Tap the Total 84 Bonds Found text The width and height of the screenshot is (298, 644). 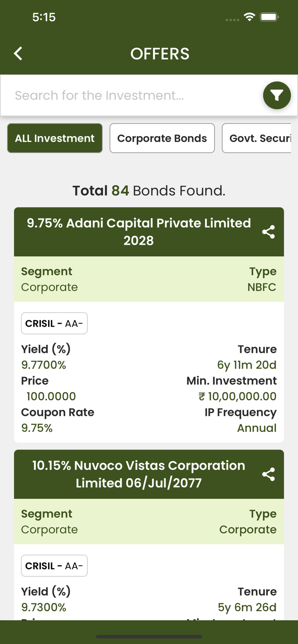click(x=149, y=190)
